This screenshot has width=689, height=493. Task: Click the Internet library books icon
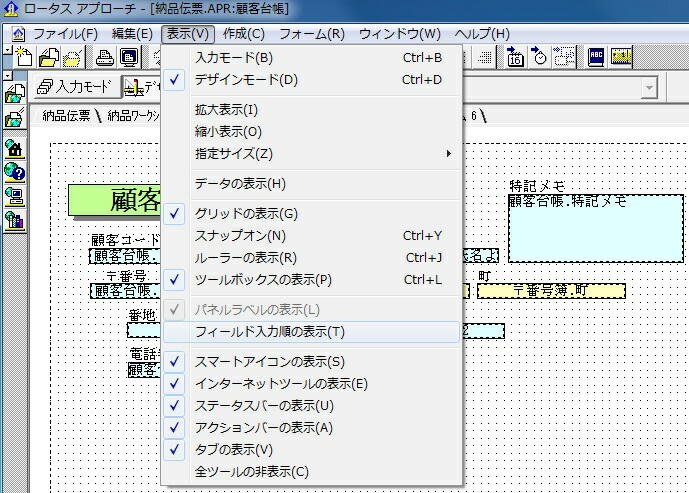click(15, 220)
